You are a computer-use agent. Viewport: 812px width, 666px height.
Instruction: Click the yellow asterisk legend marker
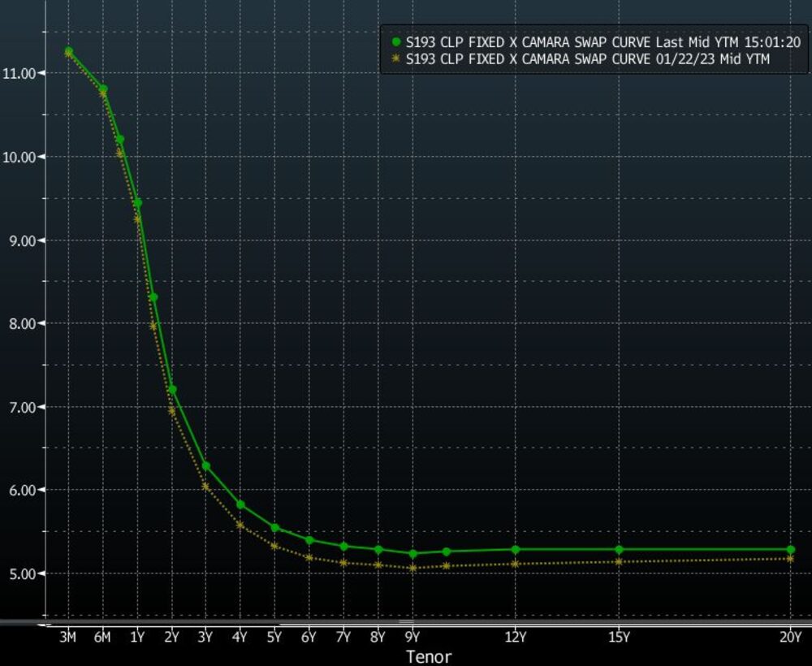(395, 58)
